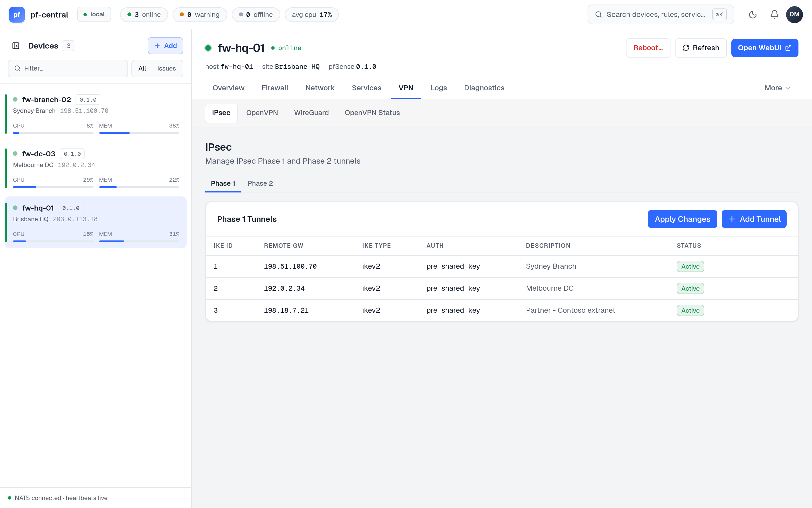Click the 0 offline status pill
The width and height of the screenshot is (812, 508).
coord(256,14)
